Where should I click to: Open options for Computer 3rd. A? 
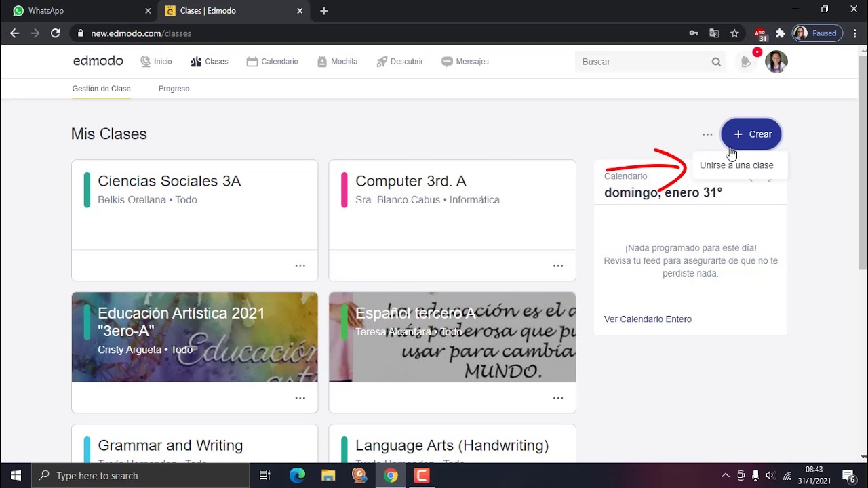(558, 266)
